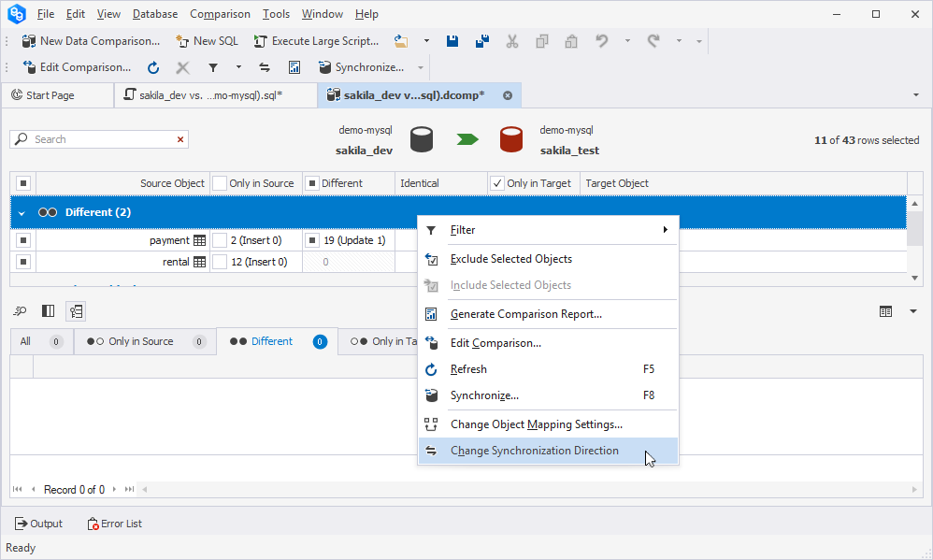933x560 pixels.
Task: Open the dropdown arrow next to Filter icon
Action: pyautogui.click(x=238, y=67)
